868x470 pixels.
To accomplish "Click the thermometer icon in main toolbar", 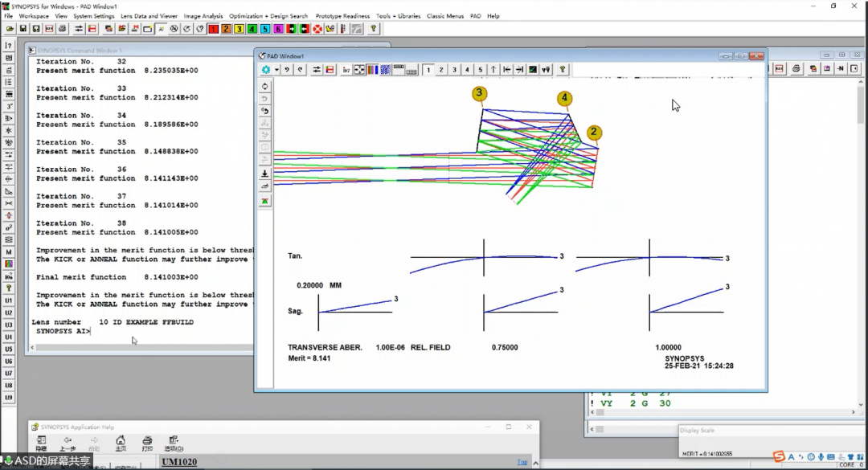I will click(343, 29).
